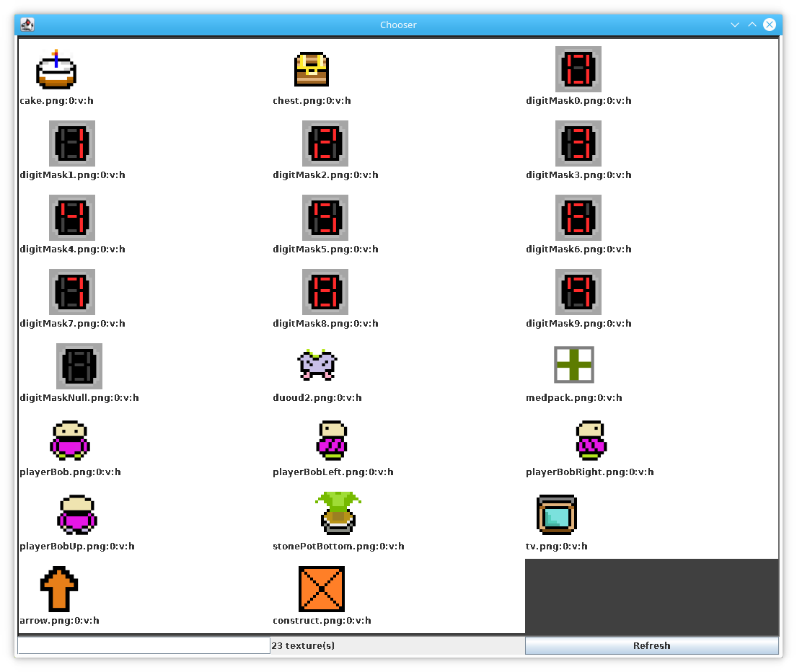This screenshot has height=672, width=797.
Task: Click the digitMask6 texture icon
Action: click(x=578, y=218)
